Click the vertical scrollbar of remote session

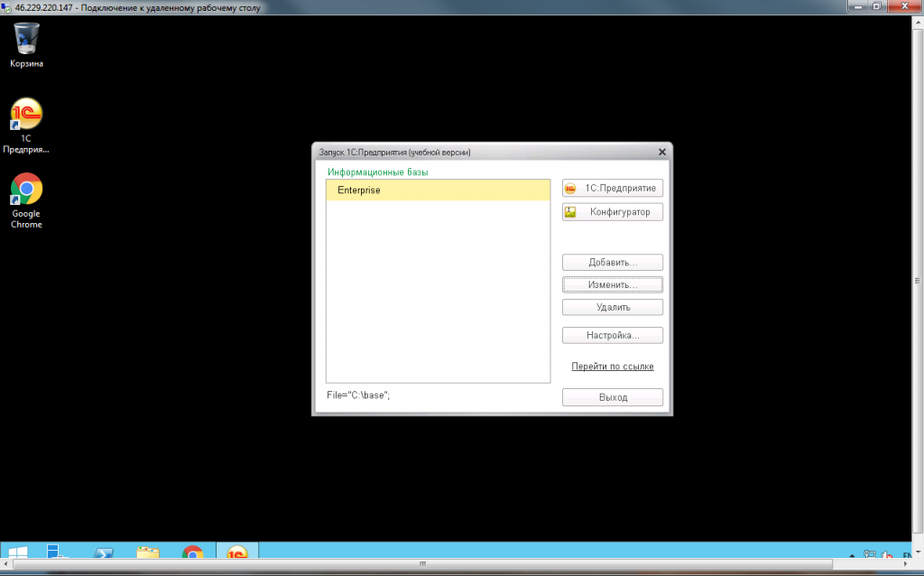click(x=918, y=281)
